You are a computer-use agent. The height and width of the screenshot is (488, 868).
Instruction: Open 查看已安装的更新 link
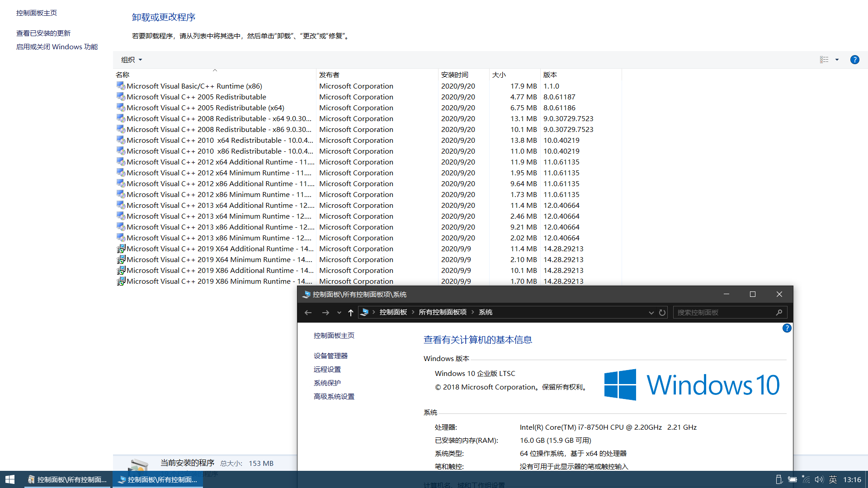tap(43, 33)
